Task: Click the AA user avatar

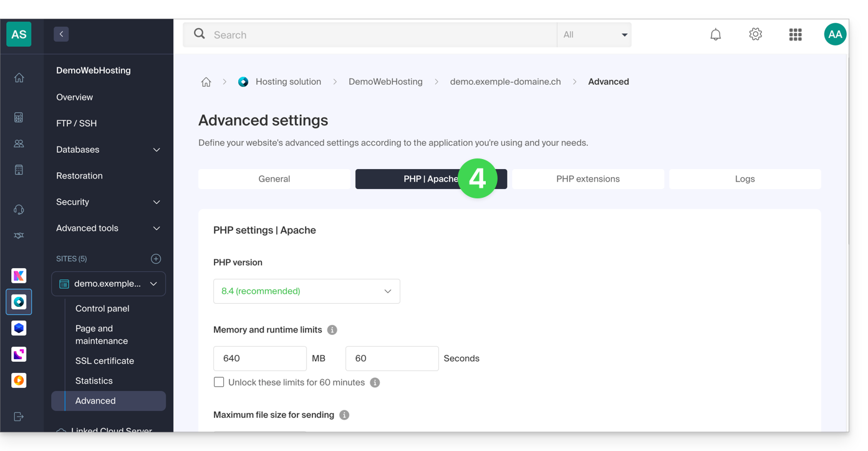Action: point(834,35)
